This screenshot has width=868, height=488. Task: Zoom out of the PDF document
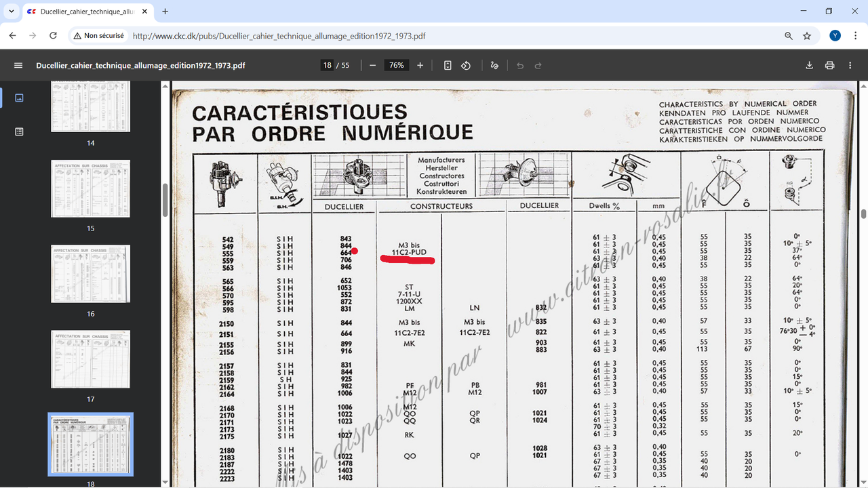(x=373, y=65)
